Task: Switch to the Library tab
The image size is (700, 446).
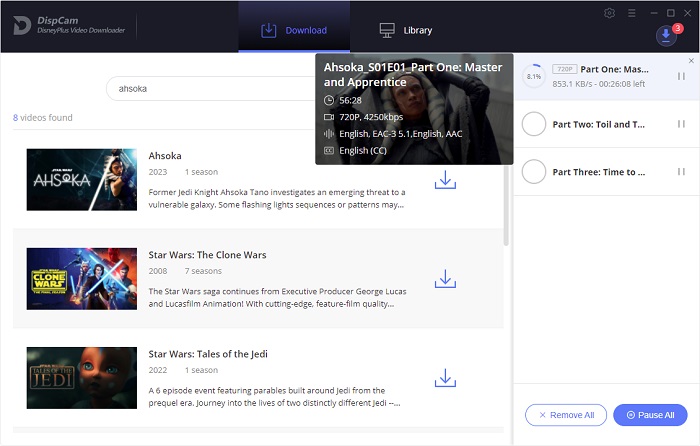Action: [x=405, y=30]
